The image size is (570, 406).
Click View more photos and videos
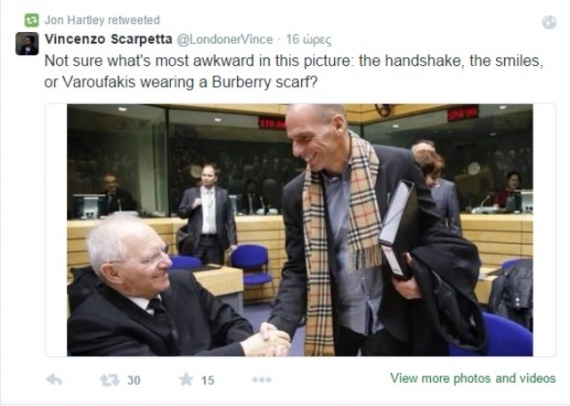click(473, 378)
